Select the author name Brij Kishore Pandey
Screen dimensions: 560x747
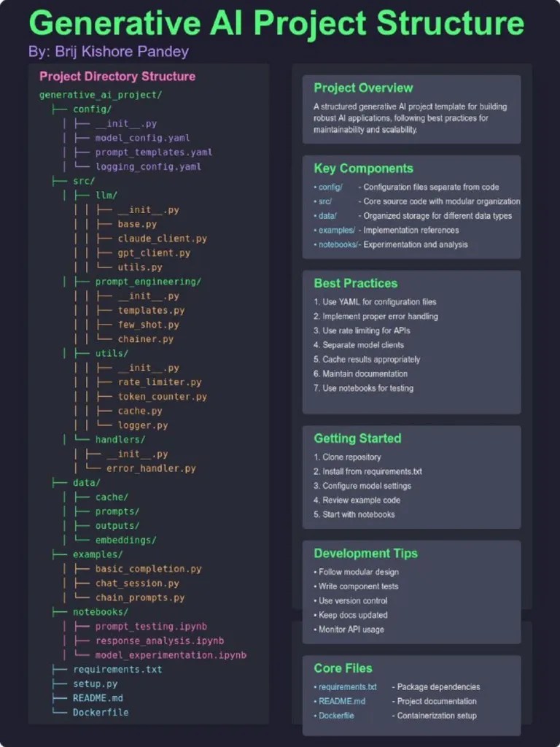122,51
